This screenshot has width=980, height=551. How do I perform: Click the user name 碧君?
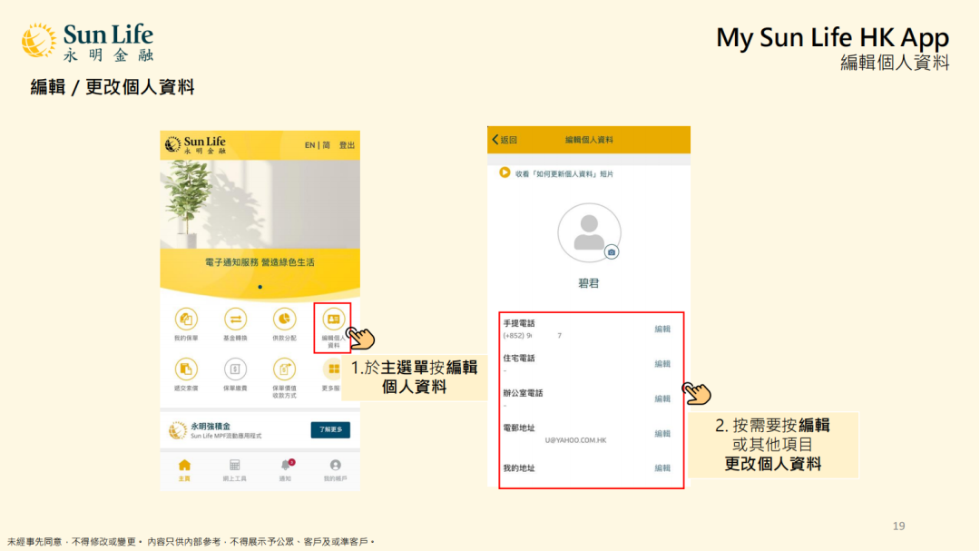[588, 283]
